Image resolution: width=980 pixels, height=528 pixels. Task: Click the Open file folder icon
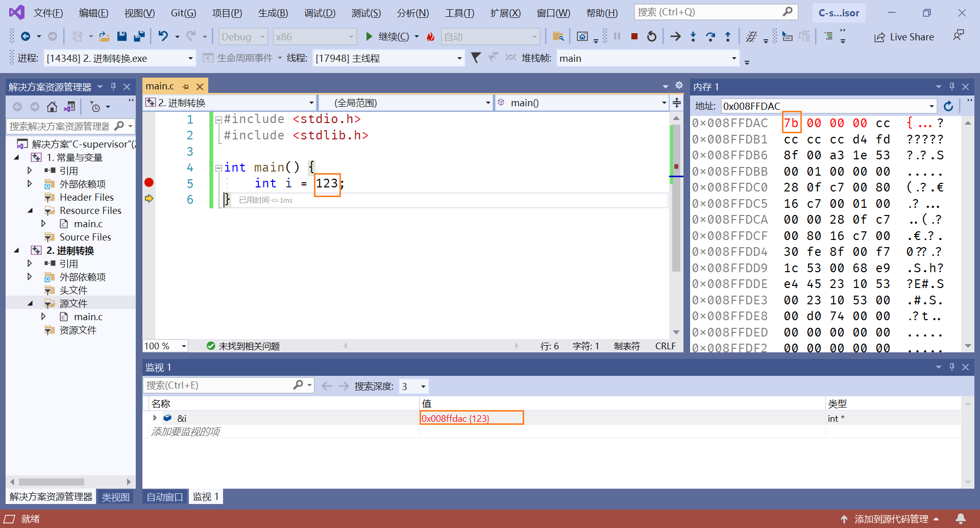click(x=104, y=36)
